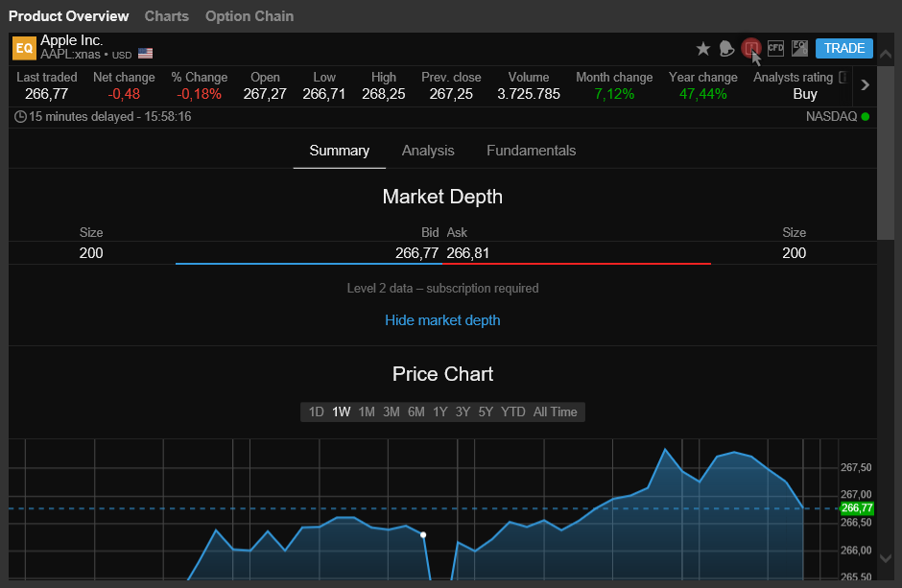Image resolution: width=902 pixels, height=588 pixels.
Task: Switch to the Charts tab
Action: (167, 16)
